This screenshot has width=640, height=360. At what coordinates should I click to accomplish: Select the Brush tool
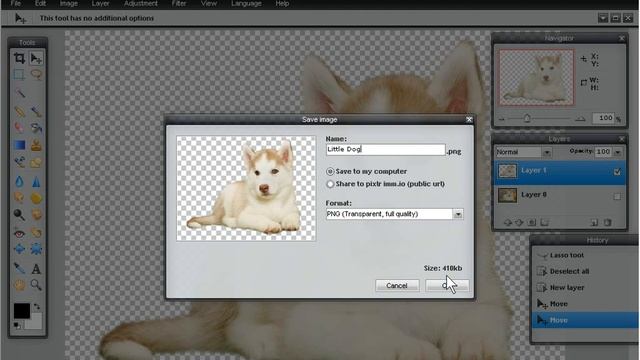[x=36, y=111]
